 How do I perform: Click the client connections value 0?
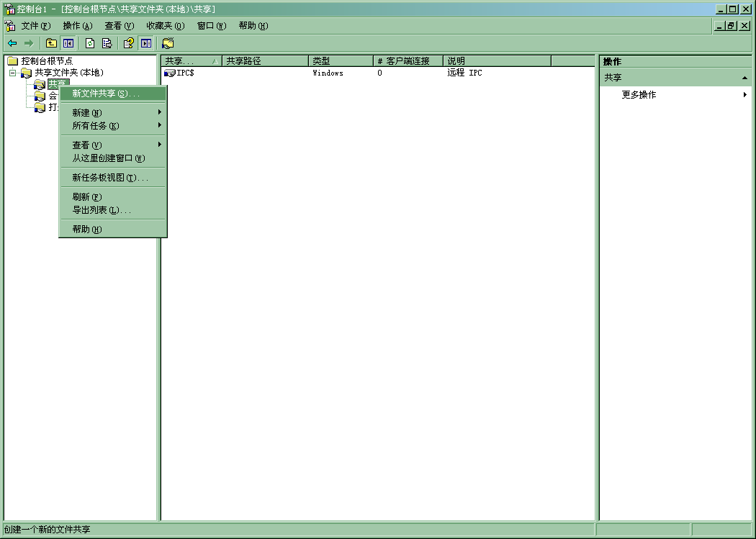tap(380, 73)
